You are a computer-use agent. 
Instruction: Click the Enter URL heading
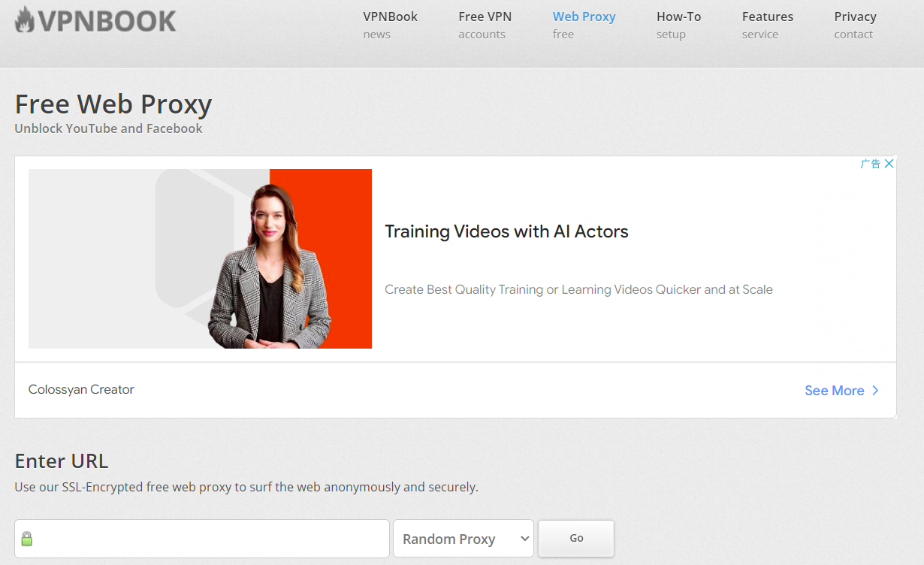62,461
